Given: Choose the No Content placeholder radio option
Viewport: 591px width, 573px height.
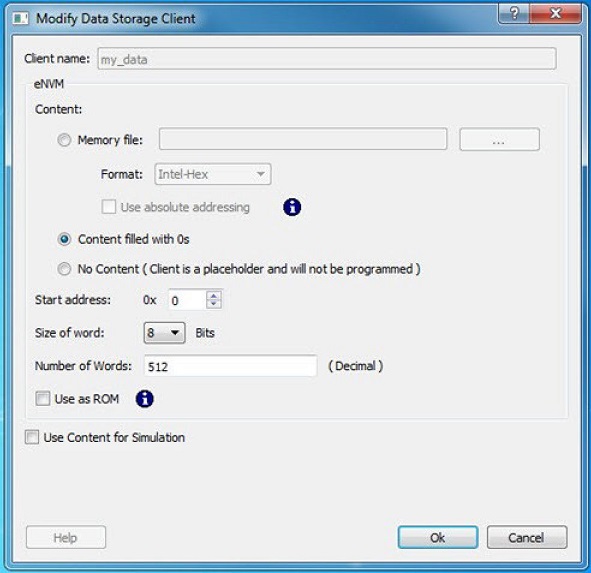Looking at the screenshot, I should click(x=64, y=269).
